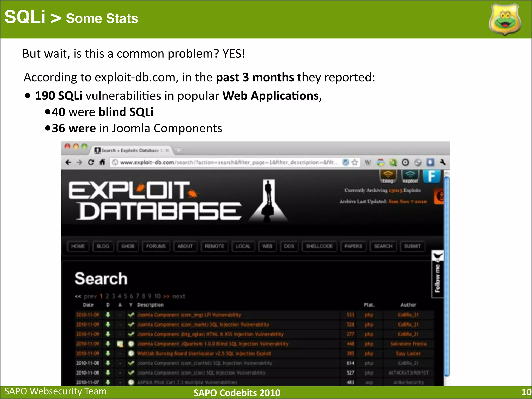
Task: Open the ABOUT nav item
Action: click(x=185, y=246)
